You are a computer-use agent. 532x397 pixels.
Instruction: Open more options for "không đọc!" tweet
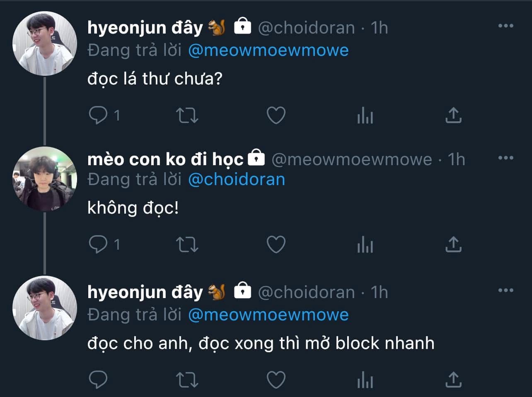click(x=505, y=158)
